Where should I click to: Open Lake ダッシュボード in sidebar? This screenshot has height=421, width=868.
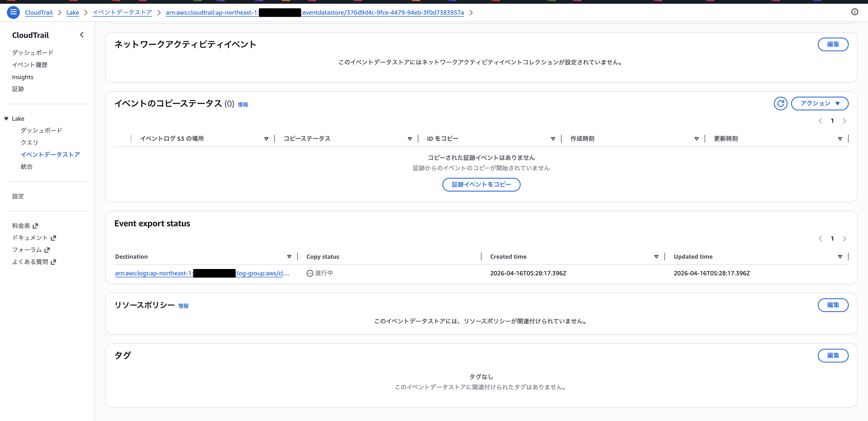click(41, 130)
